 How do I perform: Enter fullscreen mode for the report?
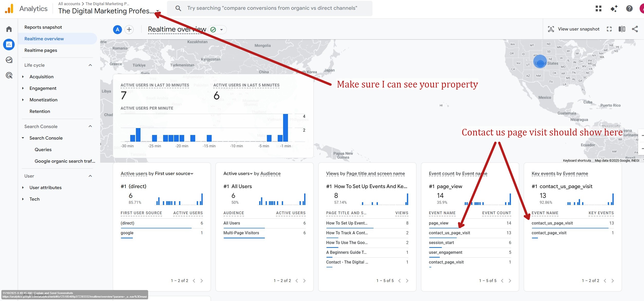(609, 29)
